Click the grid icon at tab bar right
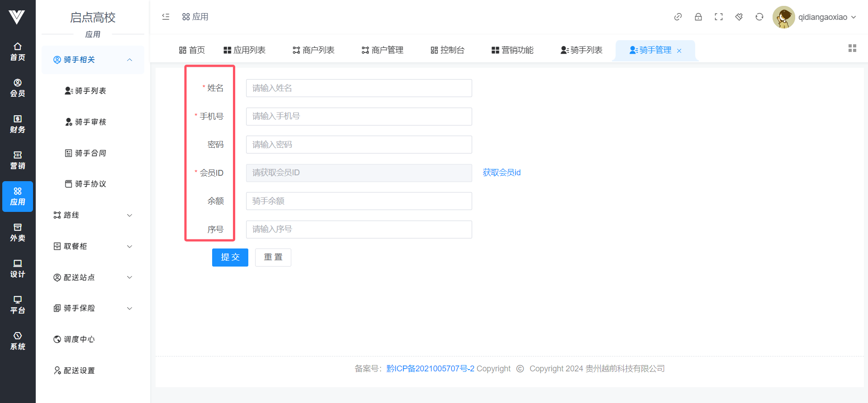 852,48
